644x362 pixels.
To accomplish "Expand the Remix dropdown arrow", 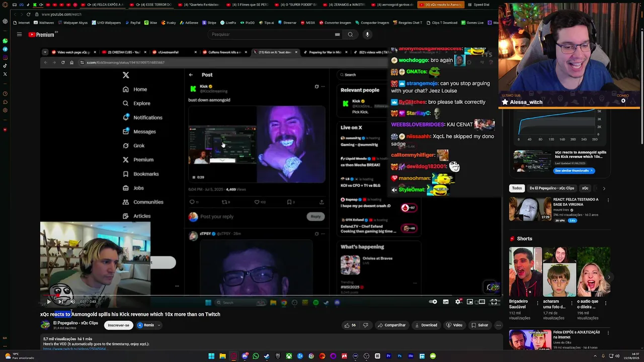I will pyautogui.click(x=159, y=325).
